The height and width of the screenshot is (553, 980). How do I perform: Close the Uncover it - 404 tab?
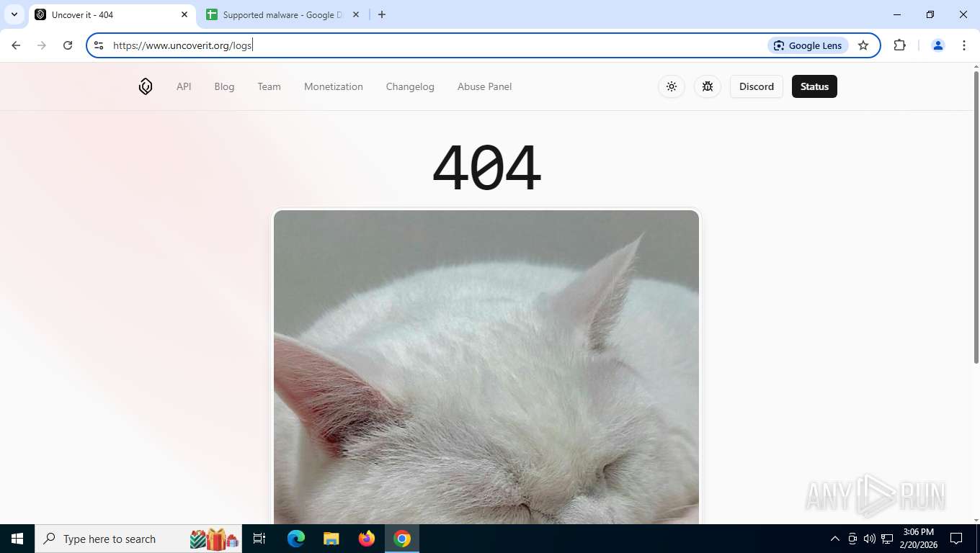[x=184, y=14]
